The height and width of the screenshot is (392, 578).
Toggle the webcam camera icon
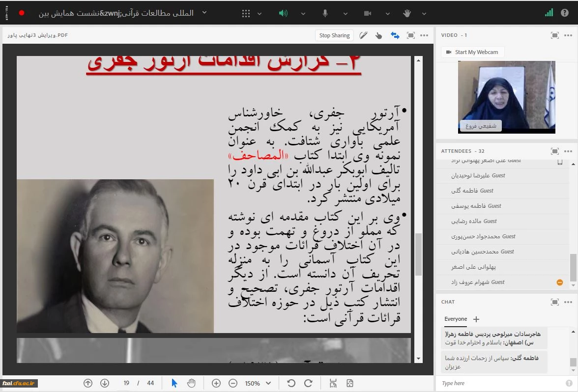(367, 13)
